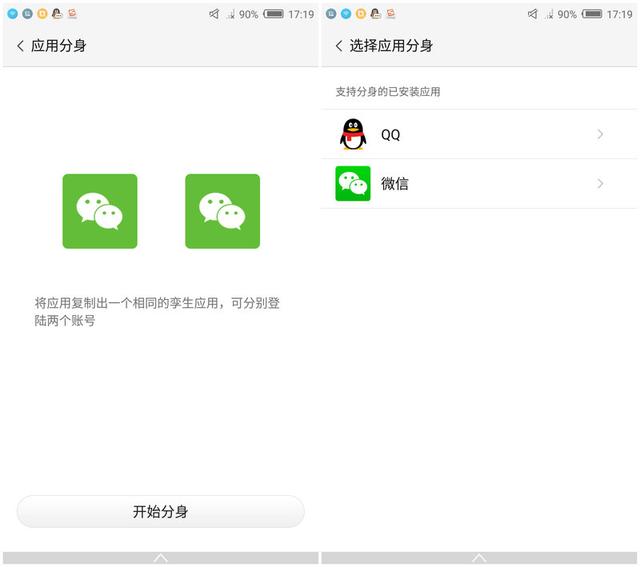Tap the battery icon on right status bar
This screenshot has height=567, width=640.
[592, 14]
